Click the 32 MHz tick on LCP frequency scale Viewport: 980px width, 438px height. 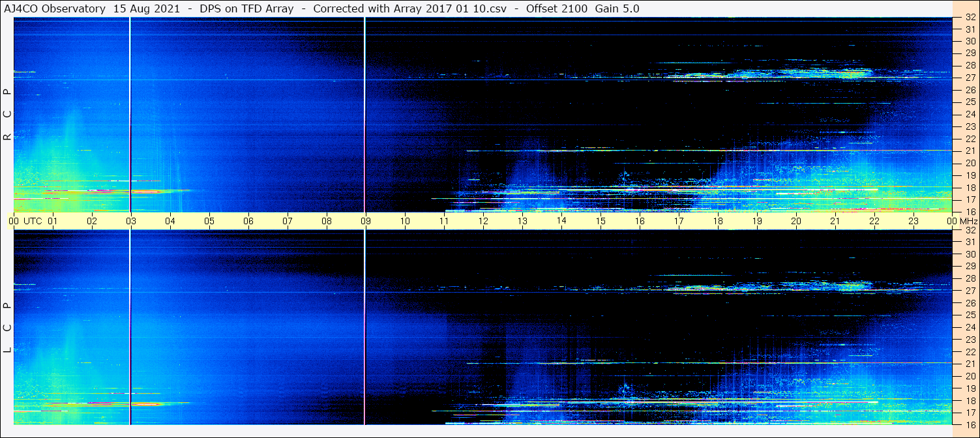pyautogui.click(x=970, y=230)
